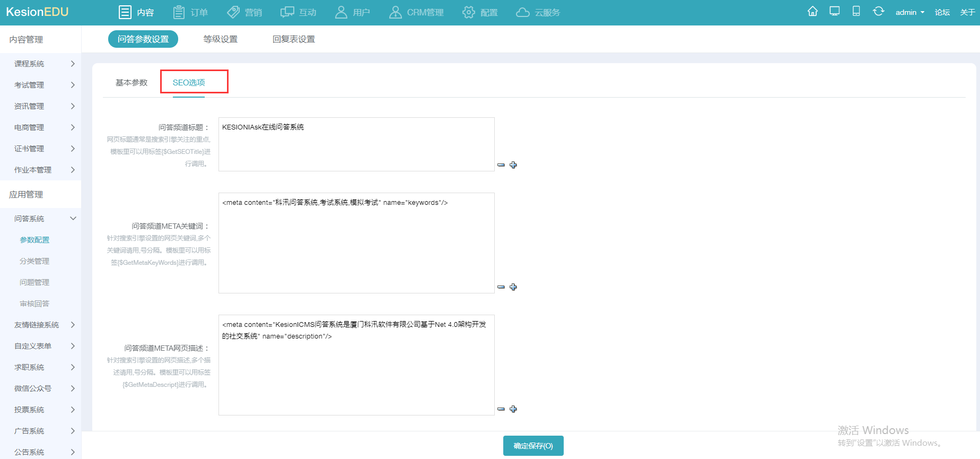
Task: Open the desktop monitor preview icon
Action: tap(835, 12)
